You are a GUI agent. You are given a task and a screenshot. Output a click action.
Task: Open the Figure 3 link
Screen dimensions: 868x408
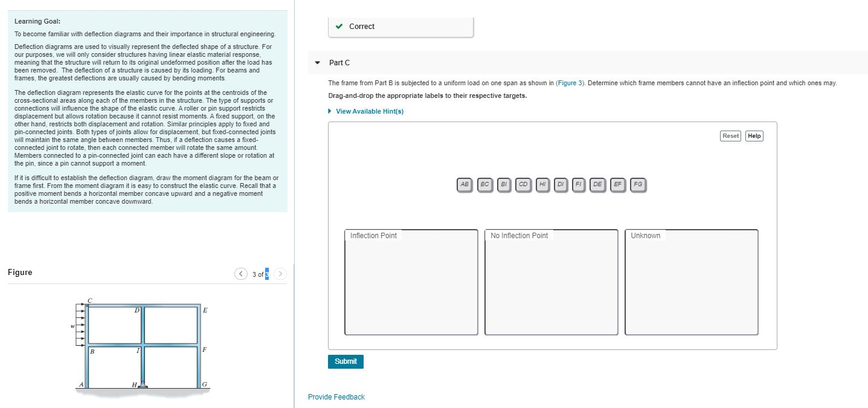[569, 82]
